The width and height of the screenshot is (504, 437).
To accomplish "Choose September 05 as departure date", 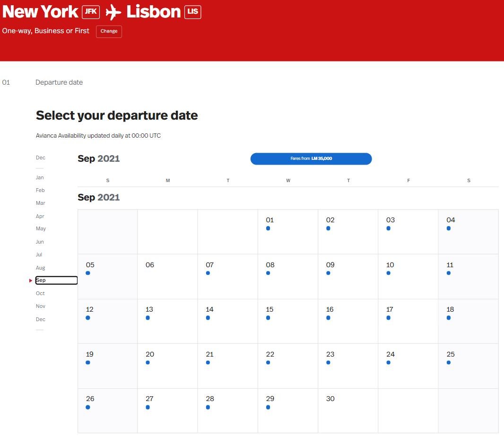I will pyautogui.click(x=108, y=277).
